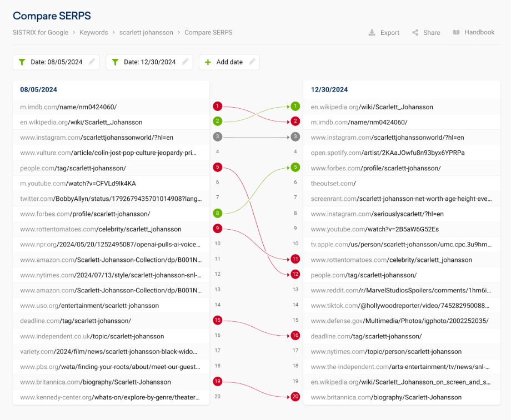This screenshot has height=420, width=511.
Task: Click the Share icon
Action: [415, 33]
